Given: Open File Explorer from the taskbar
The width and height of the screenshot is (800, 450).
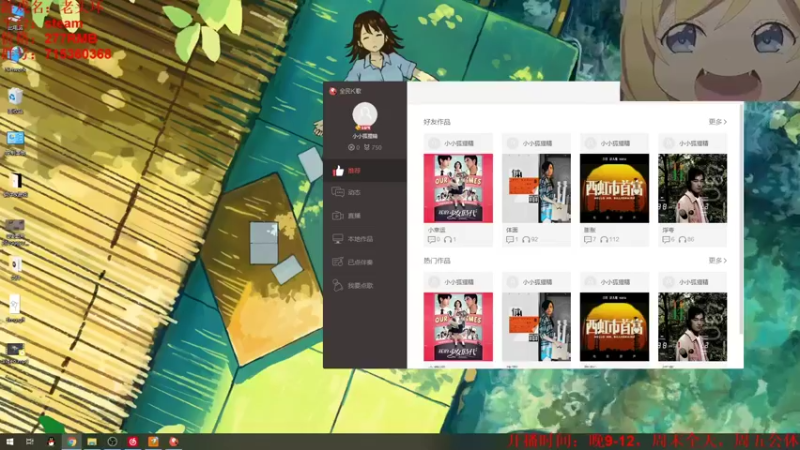Looking at the screenshot, I should [92, 442].
